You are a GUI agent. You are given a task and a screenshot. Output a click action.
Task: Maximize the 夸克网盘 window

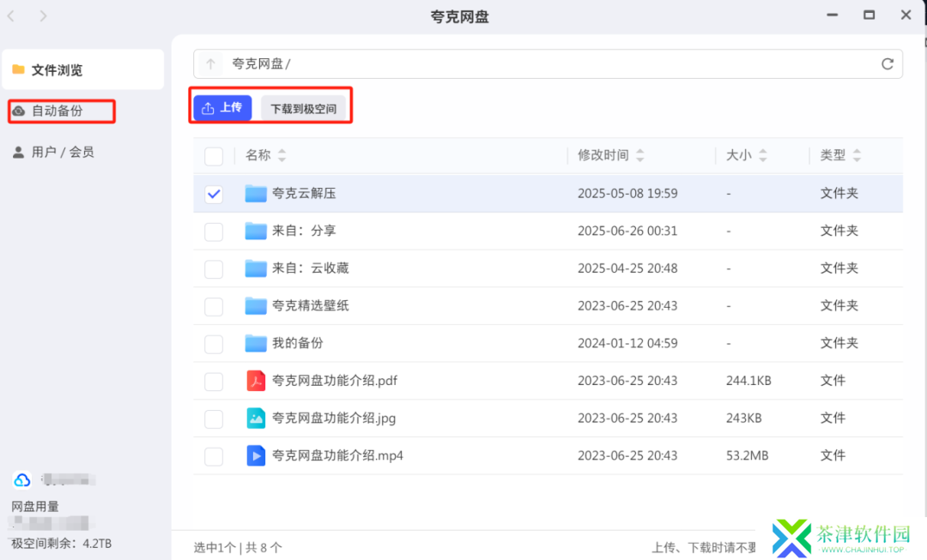click(869, 15)
